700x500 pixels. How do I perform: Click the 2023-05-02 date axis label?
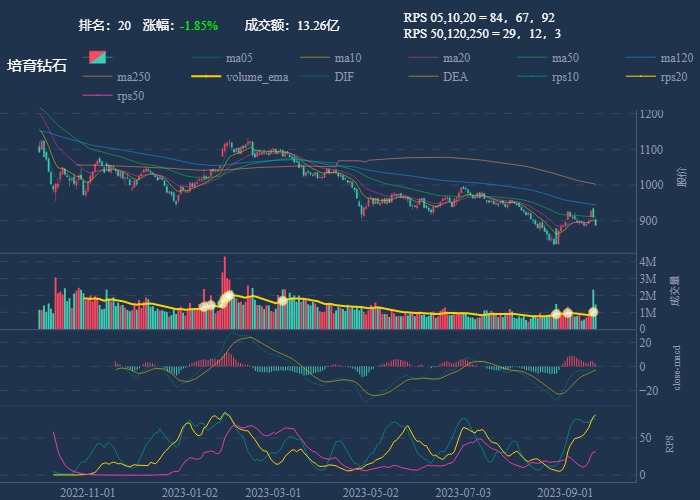pos(371,492)
